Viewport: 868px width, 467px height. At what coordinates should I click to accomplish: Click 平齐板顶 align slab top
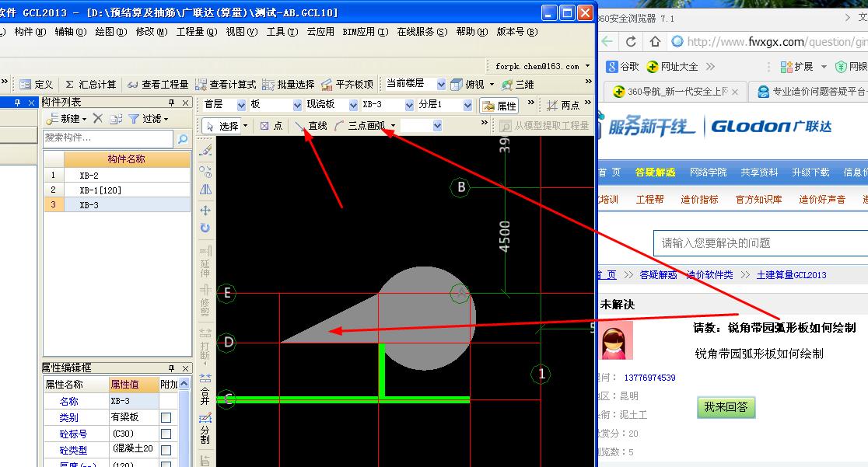pos(347,85)
